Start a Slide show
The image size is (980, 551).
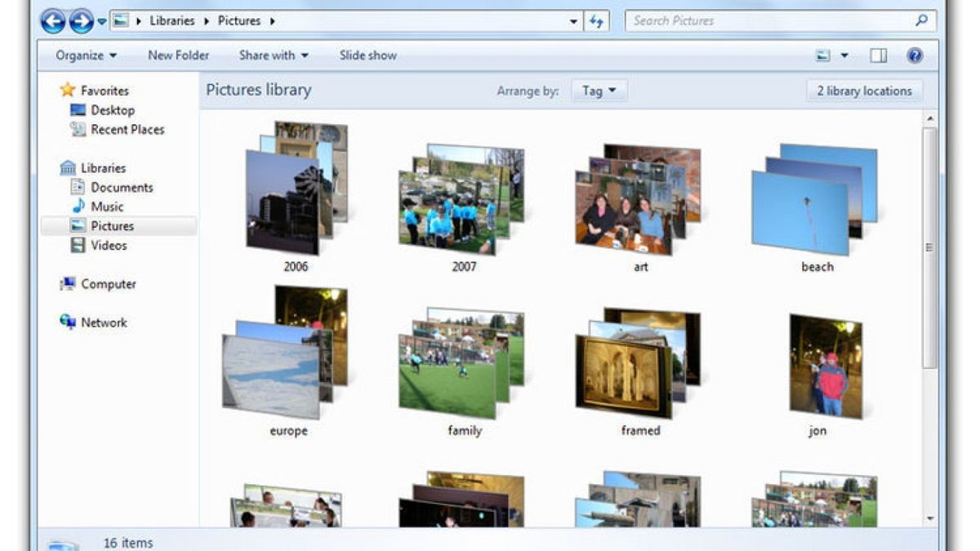pos(367,55)
